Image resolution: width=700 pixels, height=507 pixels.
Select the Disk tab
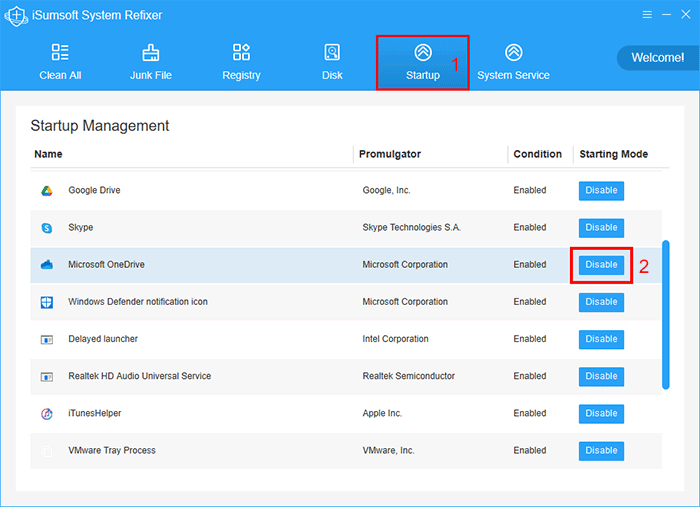pyautogui.click(x=332, y=62)
